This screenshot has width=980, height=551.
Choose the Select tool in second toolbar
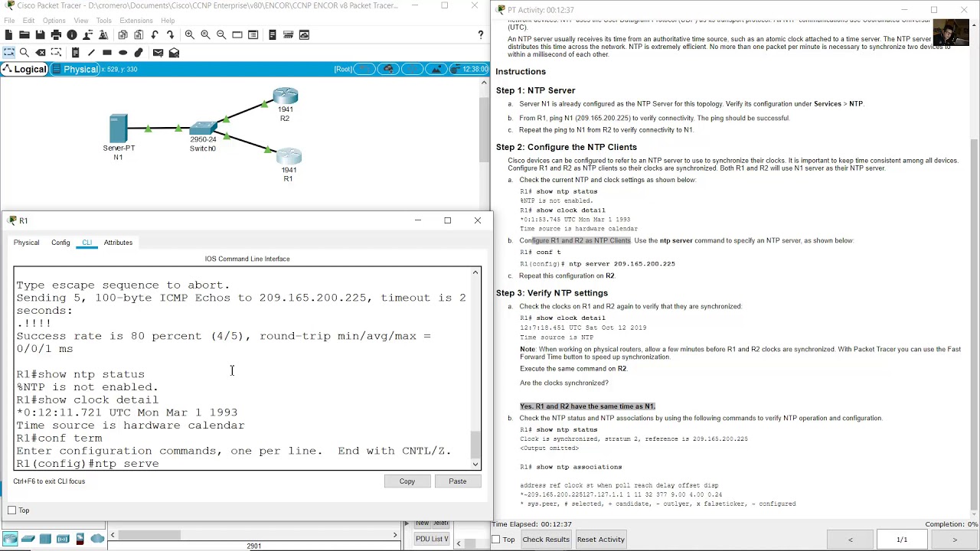pyautogui.click(x=8, y=53)
